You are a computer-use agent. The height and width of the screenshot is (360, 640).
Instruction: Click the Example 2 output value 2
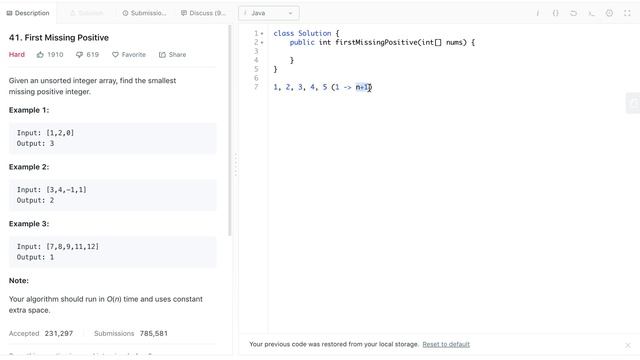click(52, 200)
